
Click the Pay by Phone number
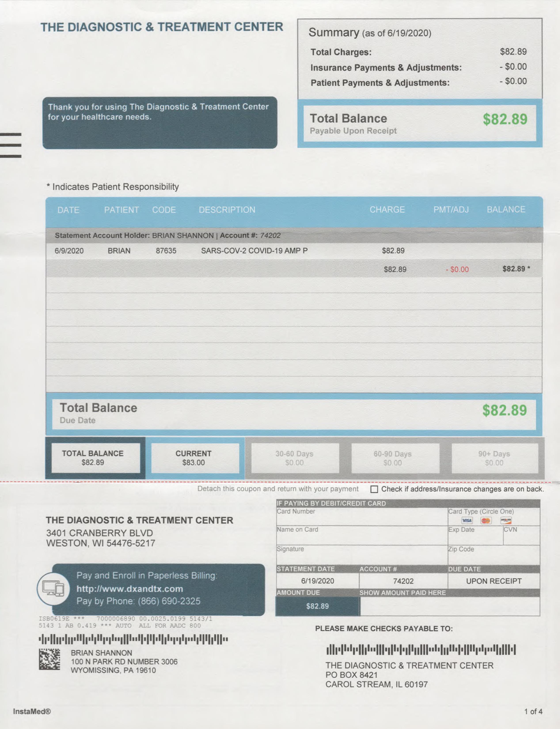point(169,601)
